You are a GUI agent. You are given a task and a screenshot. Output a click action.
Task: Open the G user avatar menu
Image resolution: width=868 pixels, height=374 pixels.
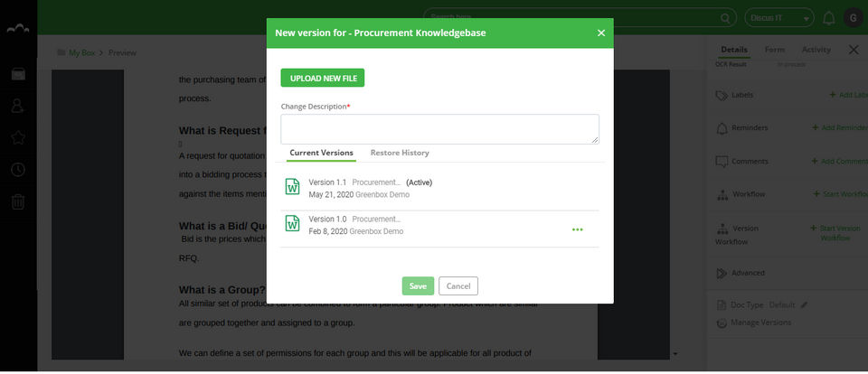[853, 18]
